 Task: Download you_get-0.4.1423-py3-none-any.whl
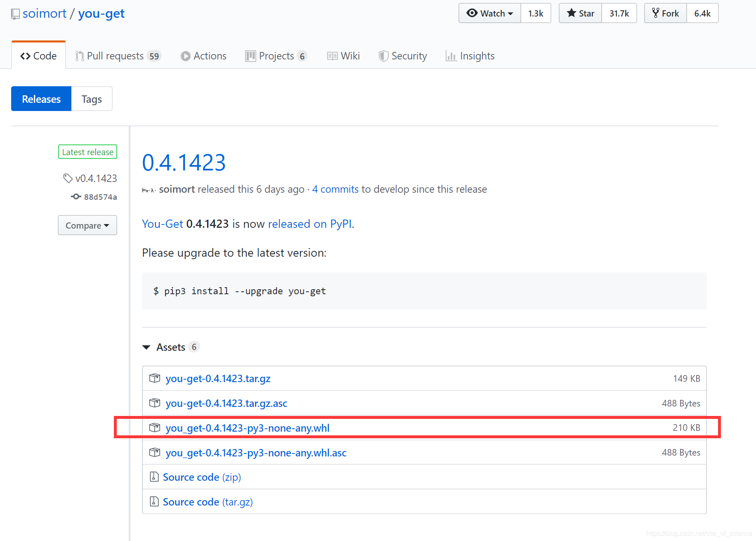click(247, 428)
